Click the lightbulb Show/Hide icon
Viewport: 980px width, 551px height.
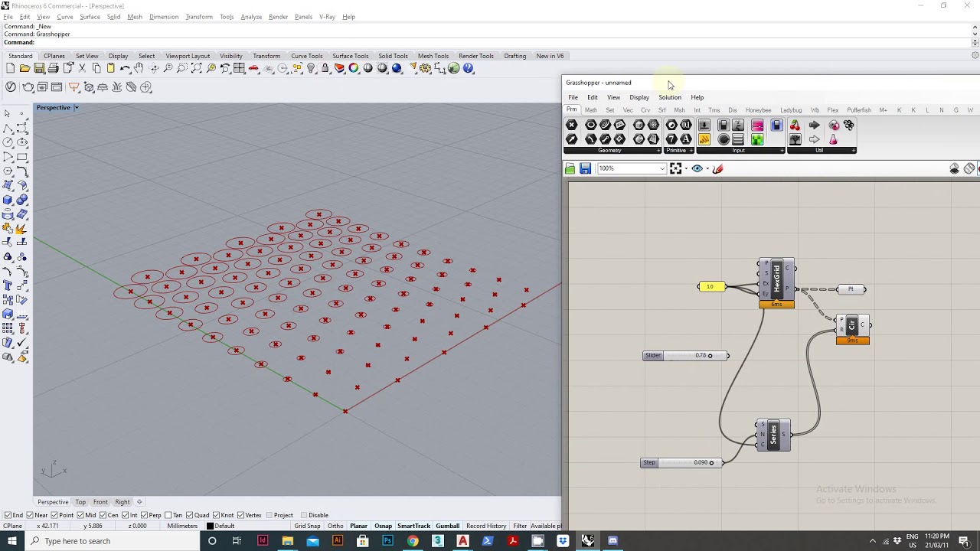point(311,68)
